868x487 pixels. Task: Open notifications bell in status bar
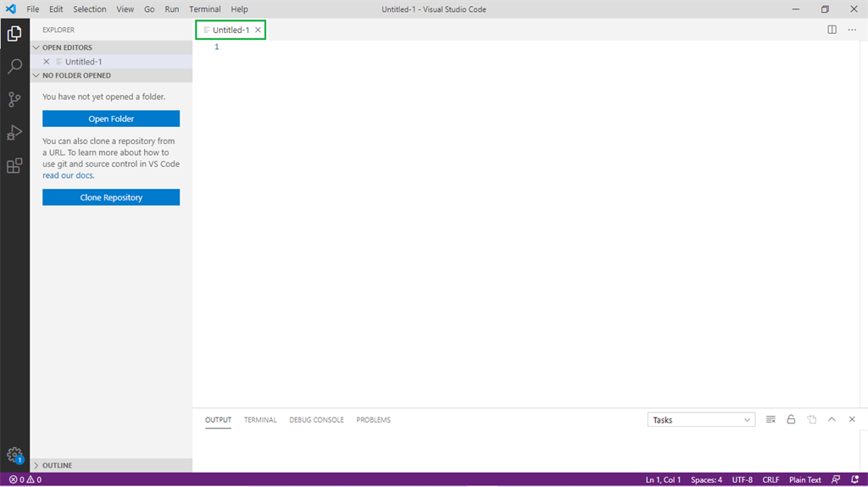coord(855,480)
